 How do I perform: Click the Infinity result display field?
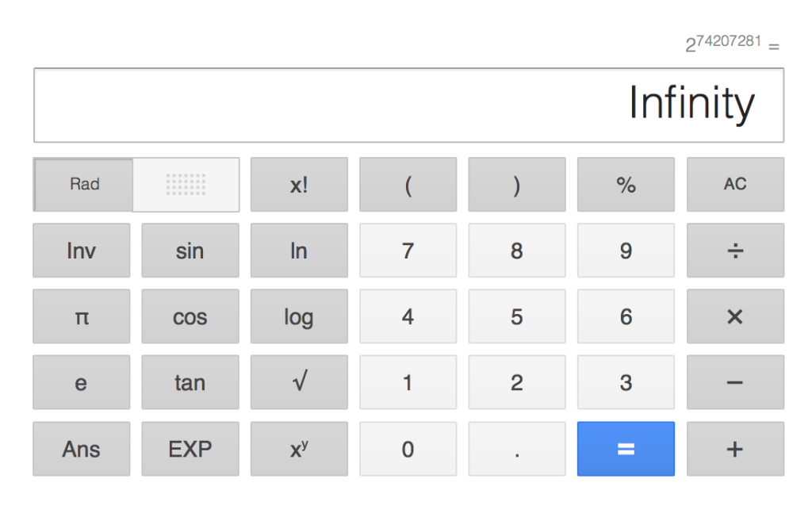click(x=408, y=105)
